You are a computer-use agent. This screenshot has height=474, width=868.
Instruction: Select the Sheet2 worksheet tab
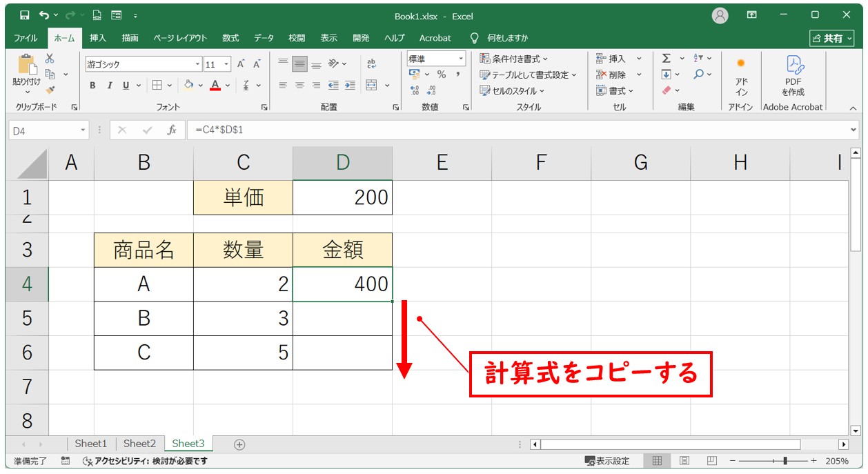click(139, 444)
